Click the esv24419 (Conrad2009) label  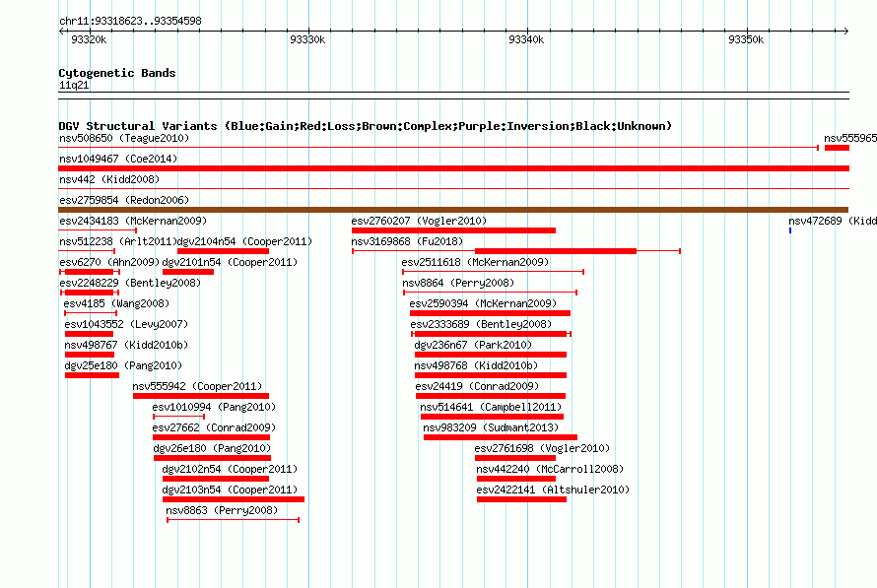(x=477, y=386)
